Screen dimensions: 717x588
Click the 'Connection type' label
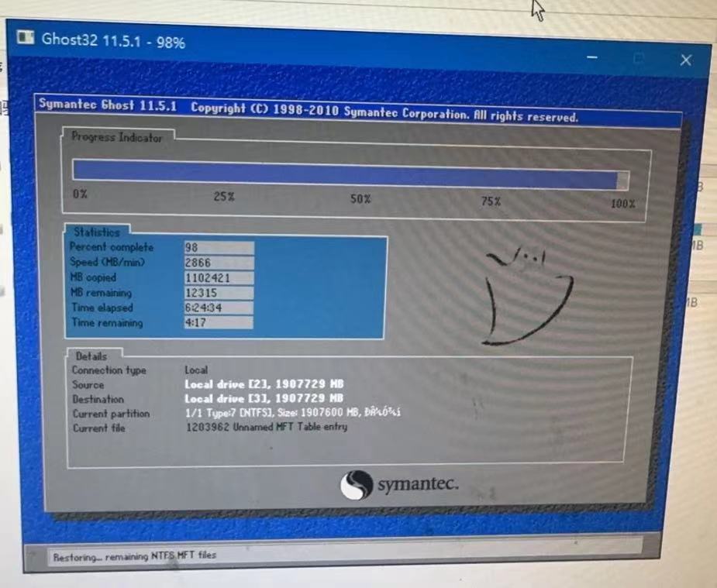[x=109, y=370]
